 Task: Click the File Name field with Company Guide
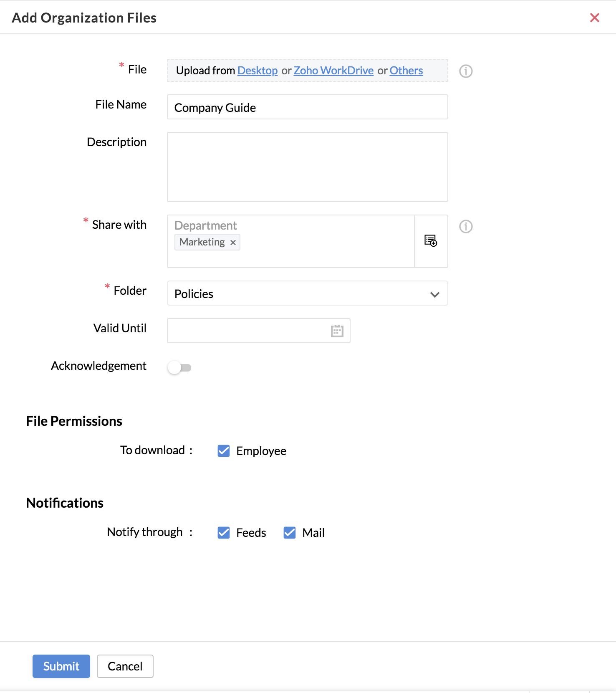pos(307,107)
